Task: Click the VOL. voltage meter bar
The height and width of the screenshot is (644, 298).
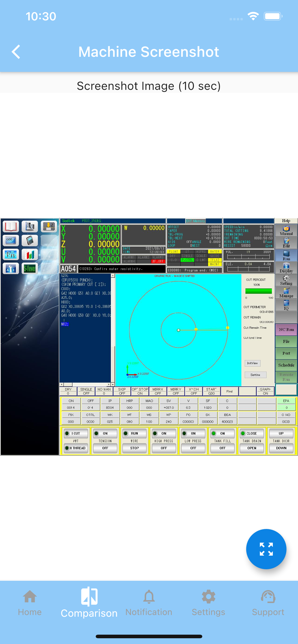Action: coord(248,257)
